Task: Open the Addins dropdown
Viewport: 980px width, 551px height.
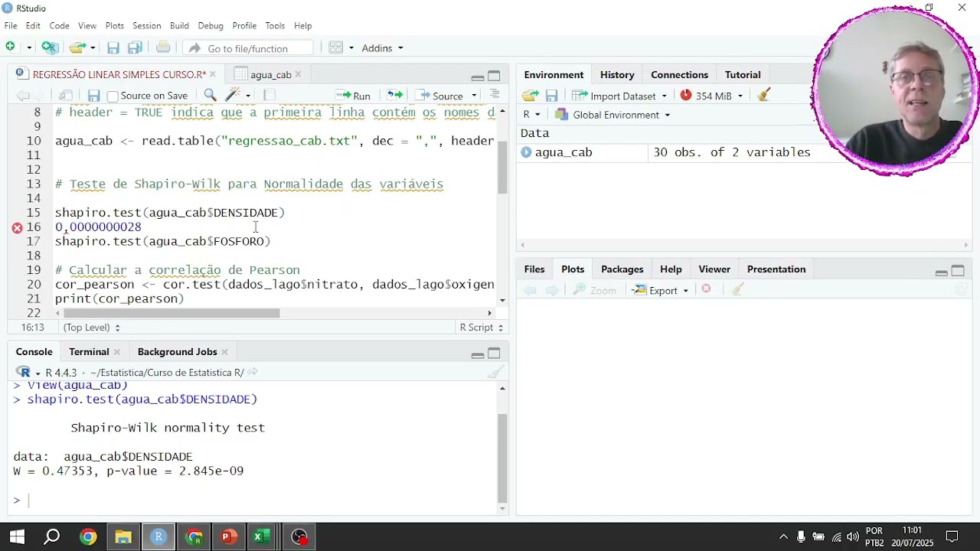Action: [x=382, y=48]
